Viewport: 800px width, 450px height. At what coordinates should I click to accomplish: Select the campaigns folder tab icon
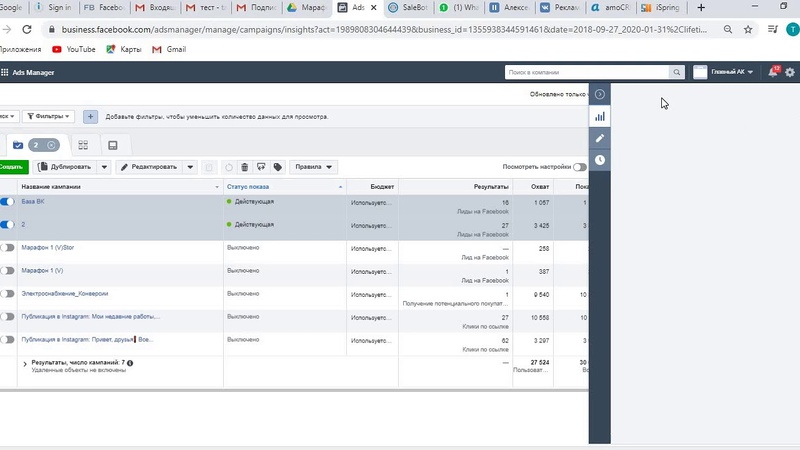(x=18, y=145)
